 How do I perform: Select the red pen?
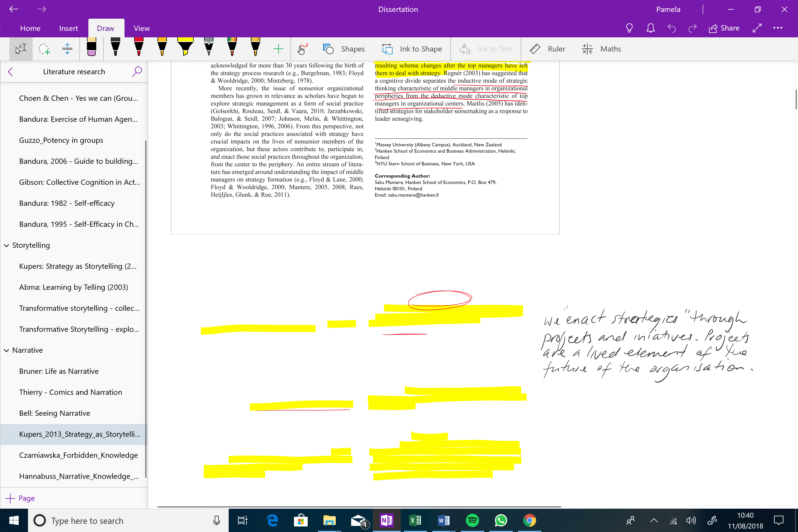click(x=139, y=47)
